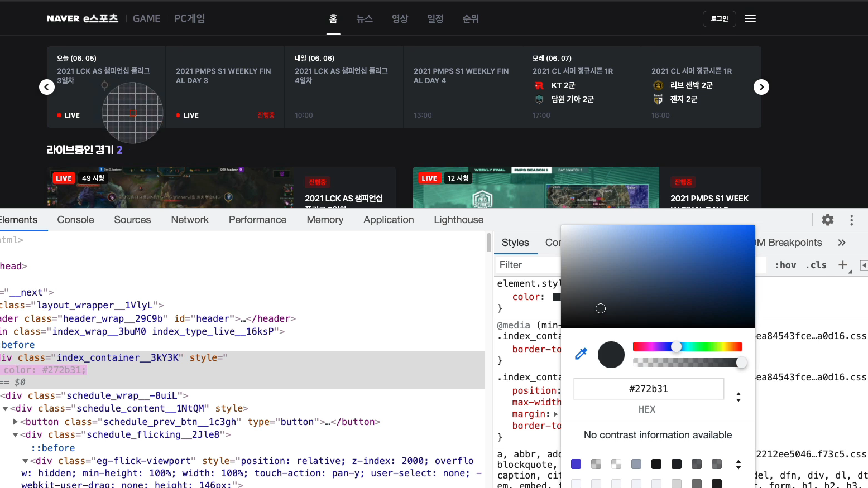Switch the color palette with arrows
This screenshot has height=488, width=868.
[x=738, y=465]
